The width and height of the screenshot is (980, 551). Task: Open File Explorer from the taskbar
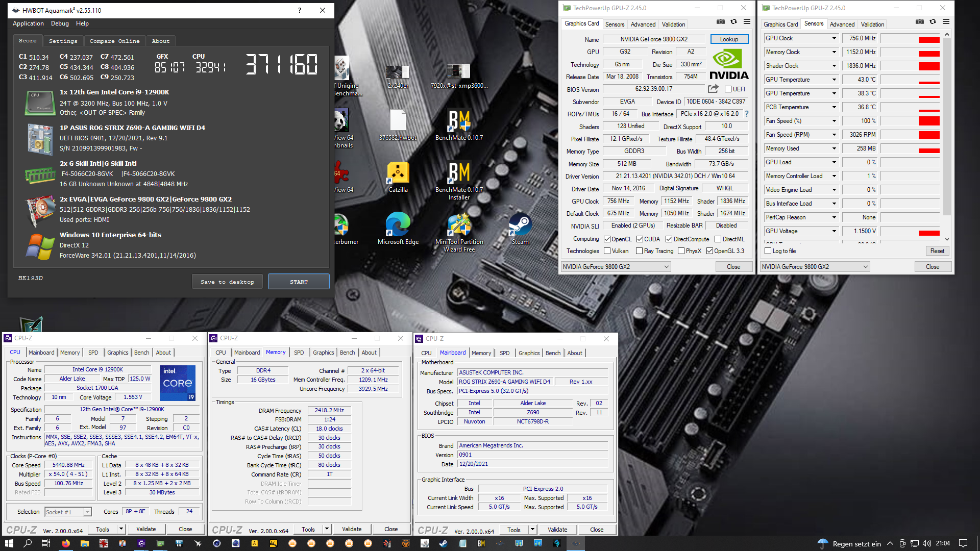pyautogui.click(x=85, y=543)
